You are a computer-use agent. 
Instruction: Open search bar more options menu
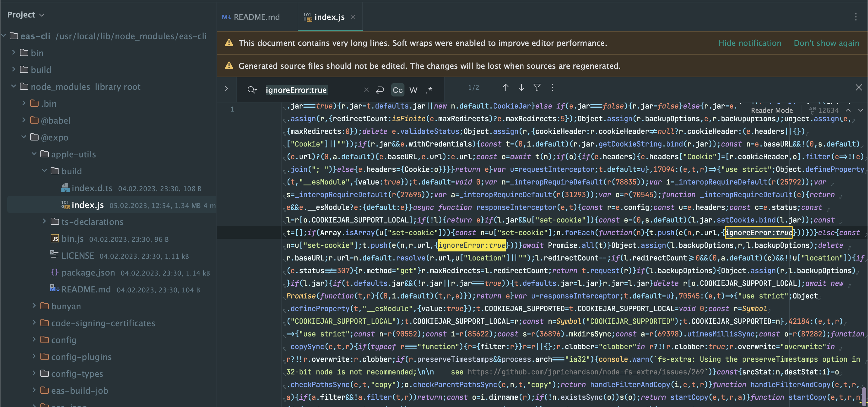pyautogui.click(x=553, y=88)
